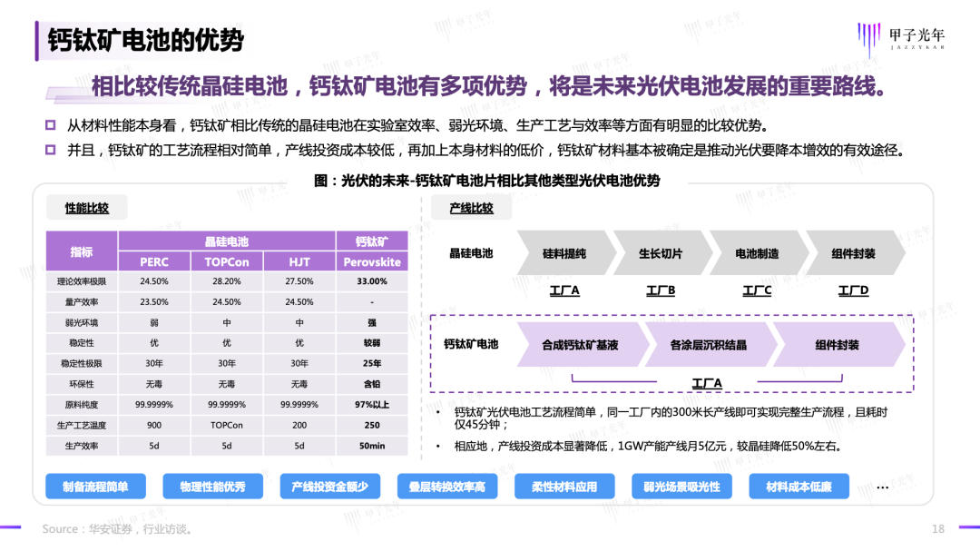Click the 工厂D underlined label
This screenshot has height=551, width=980.
853,291
